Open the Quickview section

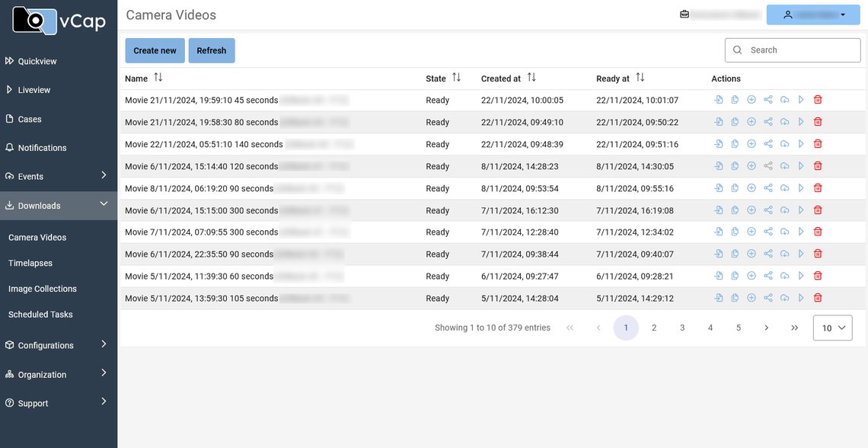coord(34,61)
